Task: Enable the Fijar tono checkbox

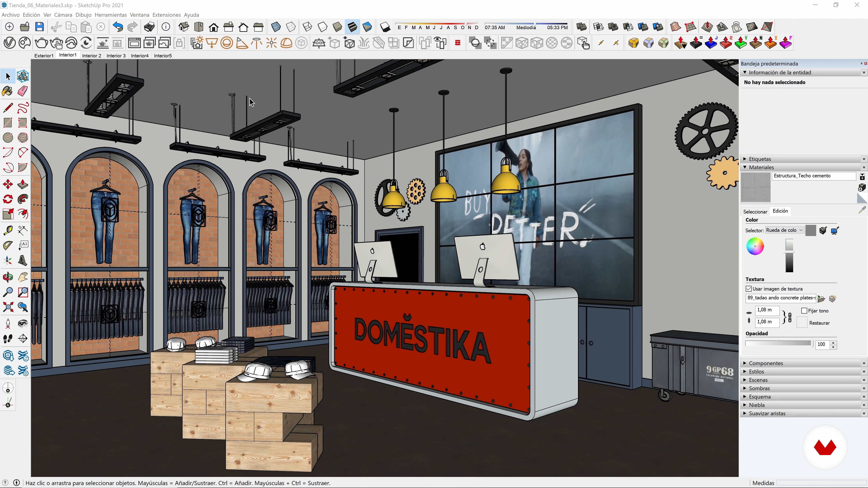Action: [x=804, y=310]
